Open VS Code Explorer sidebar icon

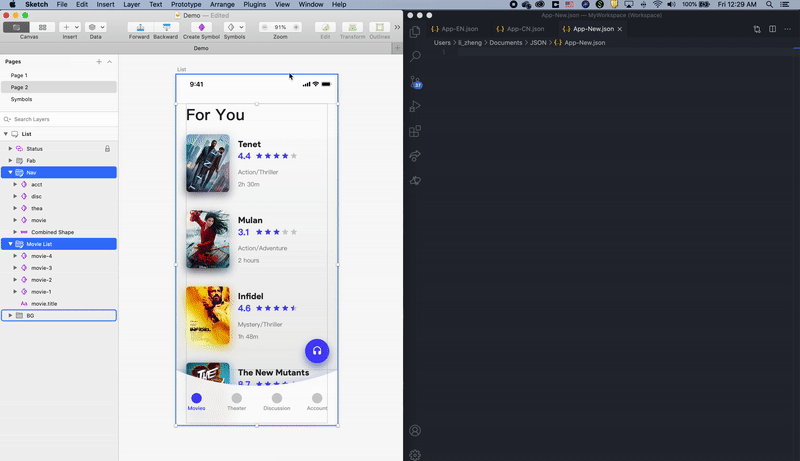(415, 32)
